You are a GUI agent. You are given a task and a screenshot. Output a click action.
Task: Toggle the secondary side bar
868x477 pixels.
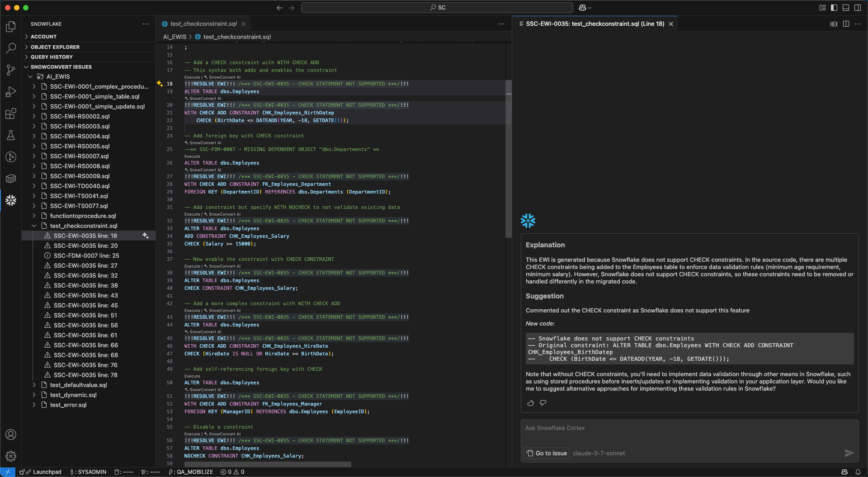point(858,8)
